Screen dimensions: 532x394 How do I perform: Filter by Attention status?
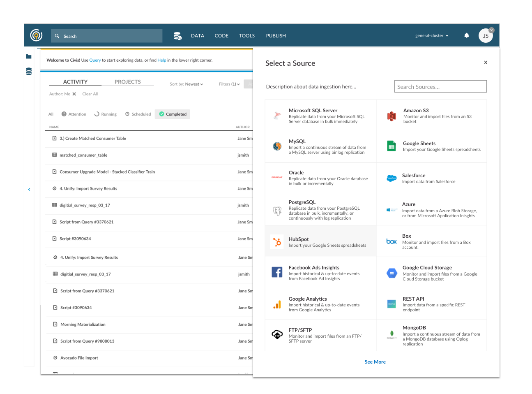click(x=74, y=114)
